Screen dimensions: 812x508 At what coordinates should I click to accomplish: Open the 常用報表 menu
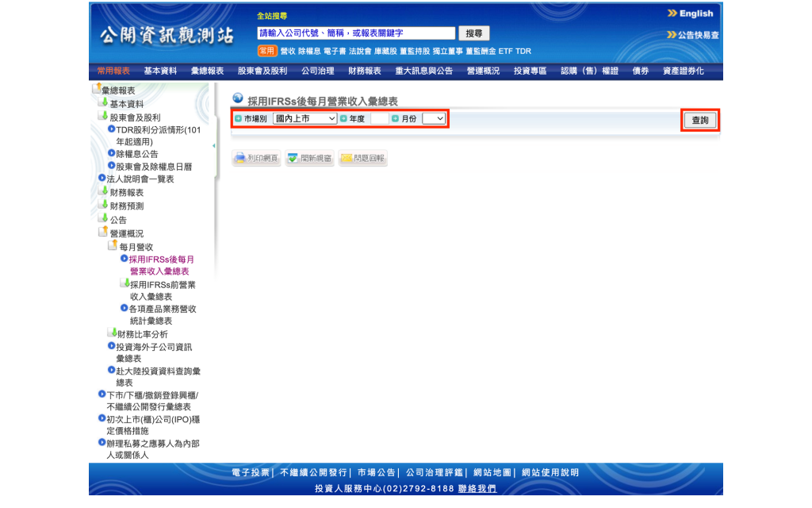point(113,71)
